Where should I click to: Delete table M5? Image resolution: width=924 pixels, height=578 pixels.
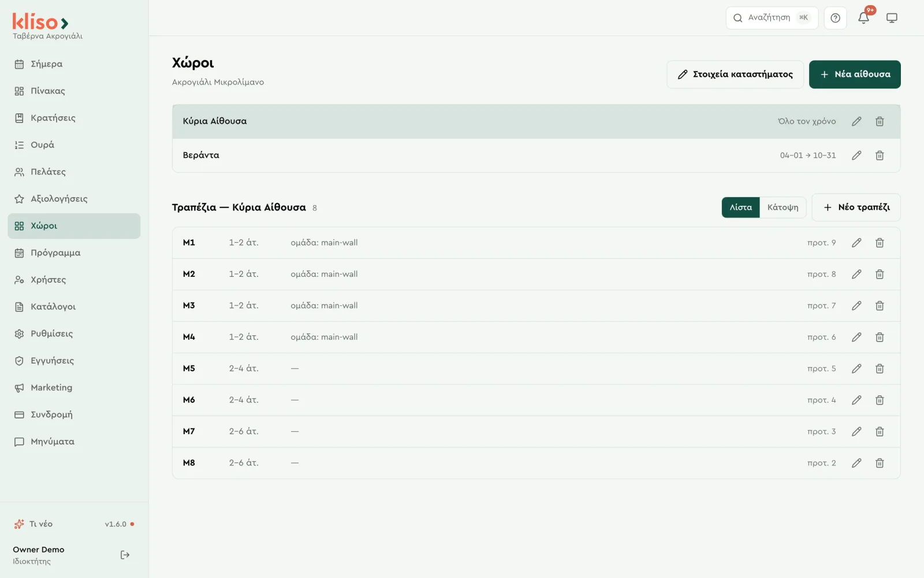880,369
